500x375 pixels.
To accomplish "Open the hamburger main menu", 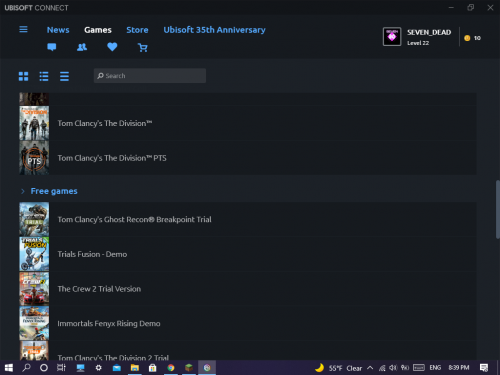I will click(x=23, y=29).
